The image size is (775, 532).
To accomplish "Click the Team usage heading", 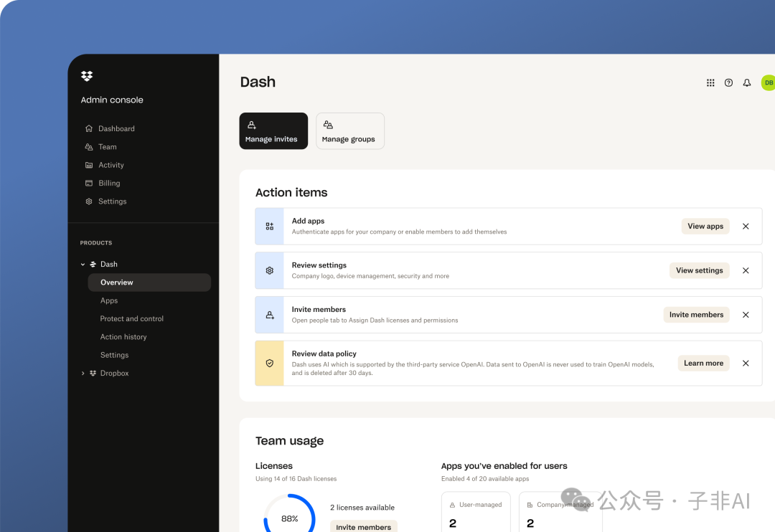I will click(290, 441).
